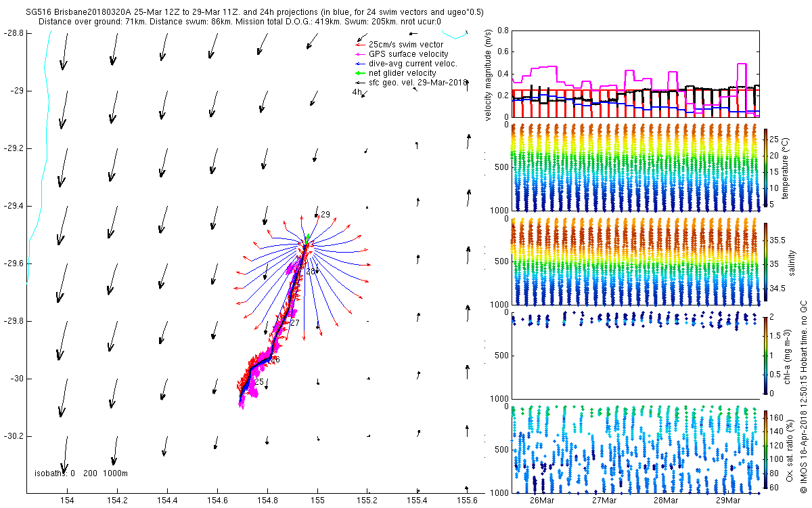The width and height of the screenshot is (812, 508).
Task: Click the green net glider arrow on the map
Action: click(308, 238)
